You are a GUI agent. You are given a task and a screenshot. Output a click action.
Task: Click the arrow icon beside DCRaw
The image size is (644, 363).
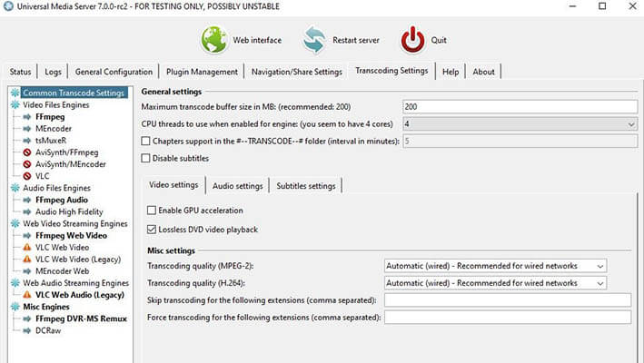click(27, 330)
